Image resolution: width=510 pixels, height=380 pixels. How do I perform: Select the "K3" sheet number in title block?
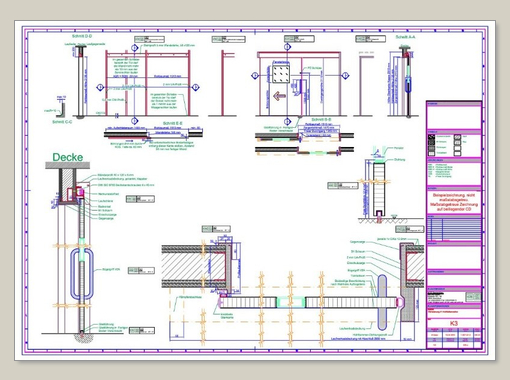tap(454, 323)
